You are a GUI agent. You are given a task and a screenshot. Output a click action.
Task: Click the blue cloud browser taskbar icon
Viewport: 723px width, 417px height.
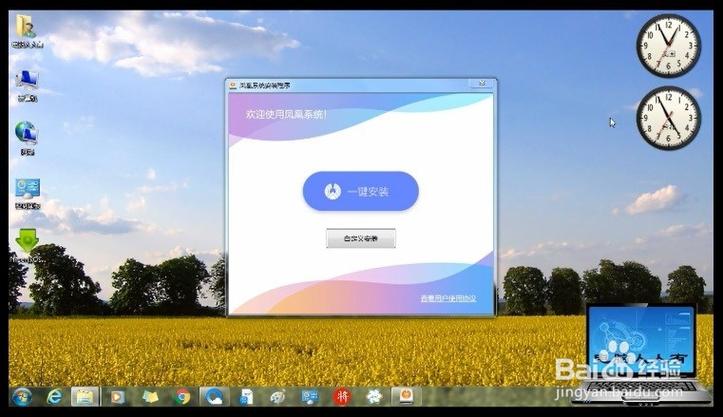tap(214, 396)
